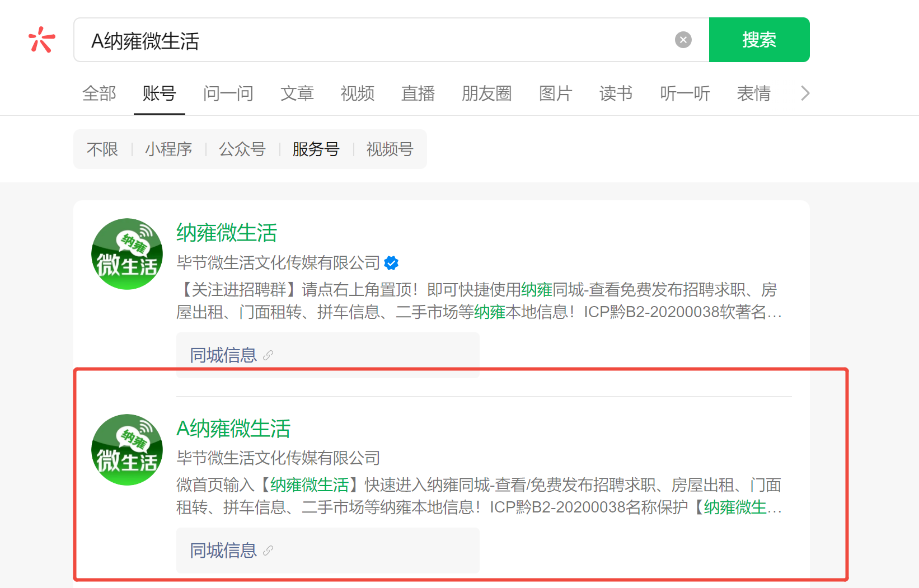Click company name 毕节微生活文化传媒有限公司 under A纳雍微生活
This screenshot has width=919, height=588.
click(x=278, y=458)
